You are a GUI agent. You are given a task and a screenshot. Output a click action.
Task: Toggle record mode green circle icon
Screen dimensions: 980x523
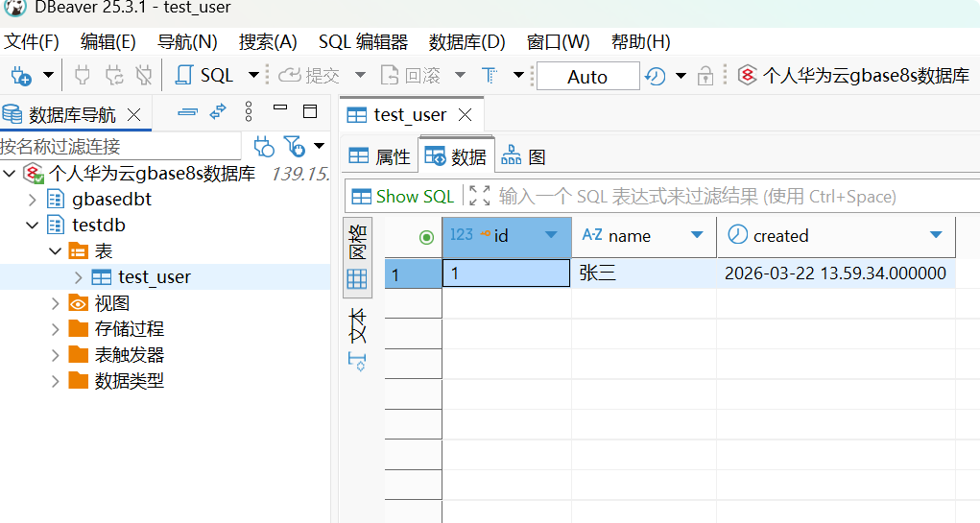click(x=427, y=237)
